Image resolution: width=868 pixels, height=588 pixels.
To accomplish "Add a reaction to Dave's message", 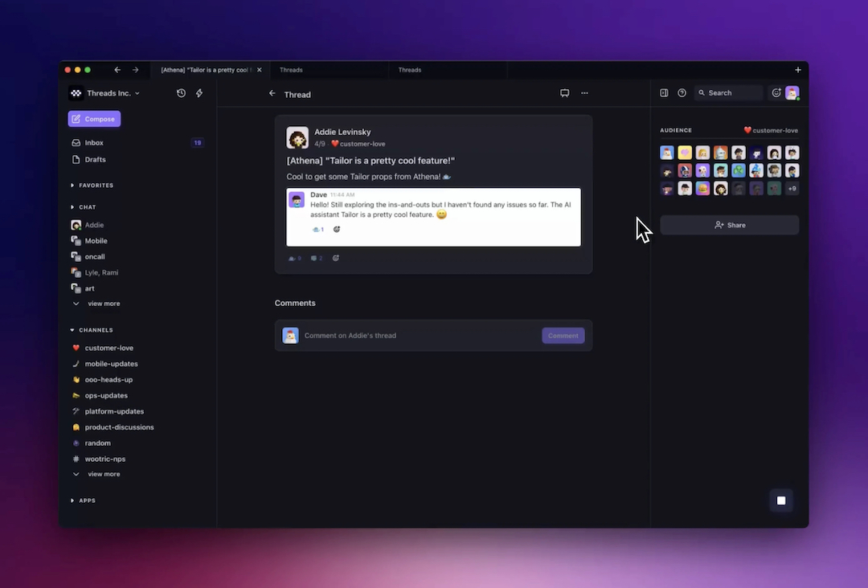I will pyautogui.click(x=336, y=229).
